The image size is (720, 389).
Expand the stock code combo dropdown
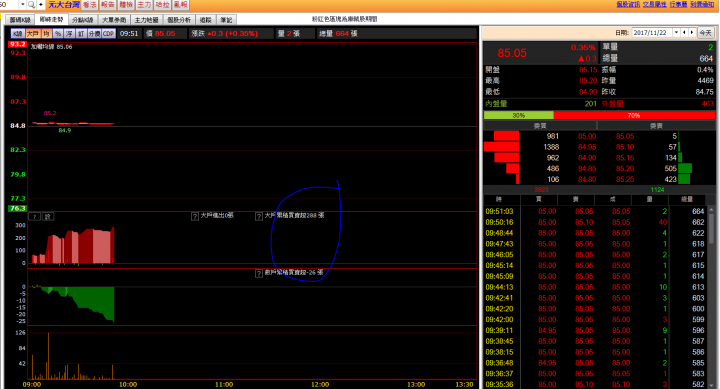point(22,5)
